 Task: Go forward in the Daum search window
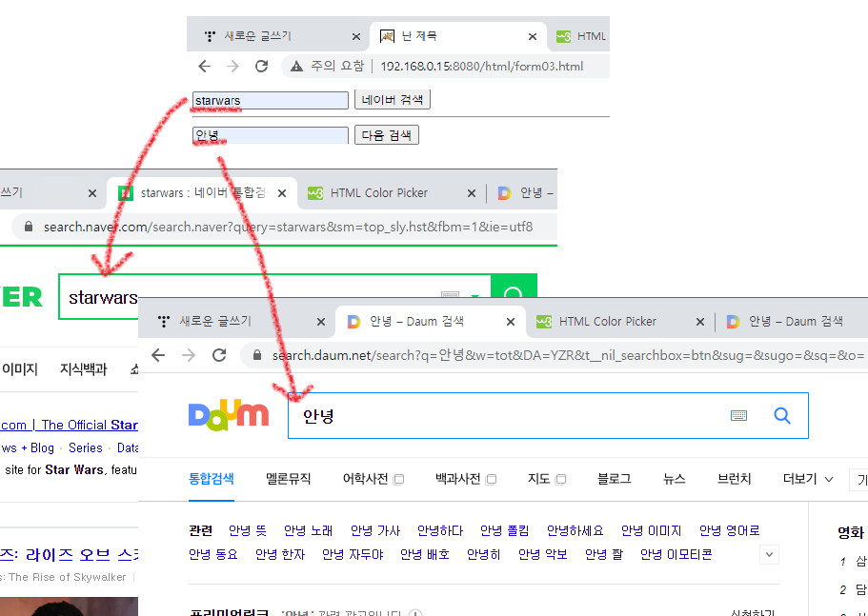point(189,355)
